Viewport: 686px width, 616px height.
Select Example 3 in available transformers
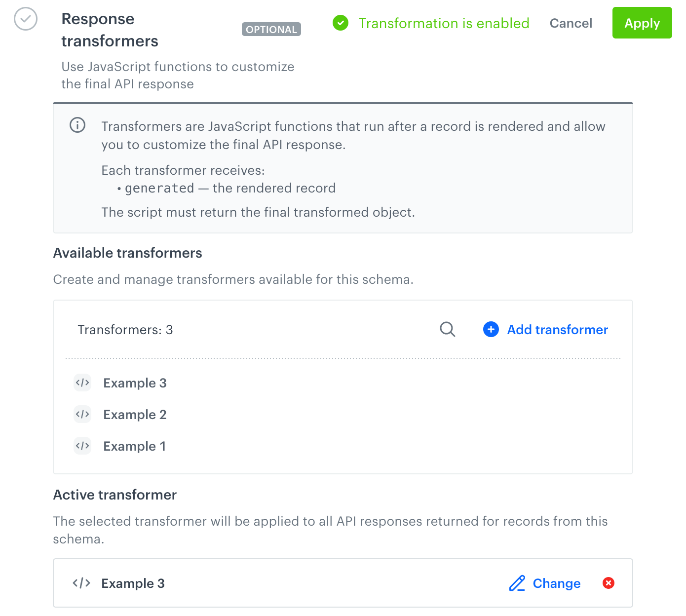tap(135, 383)
